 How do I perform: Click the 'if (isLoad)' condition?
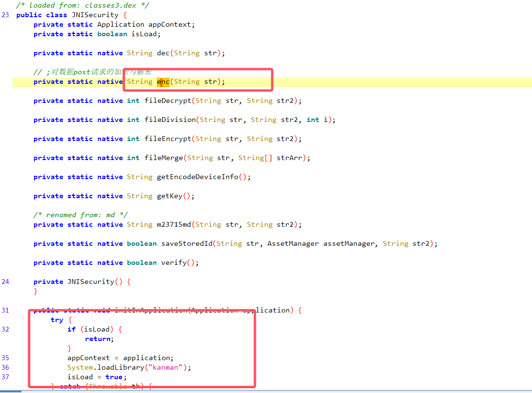pos(90,329)
